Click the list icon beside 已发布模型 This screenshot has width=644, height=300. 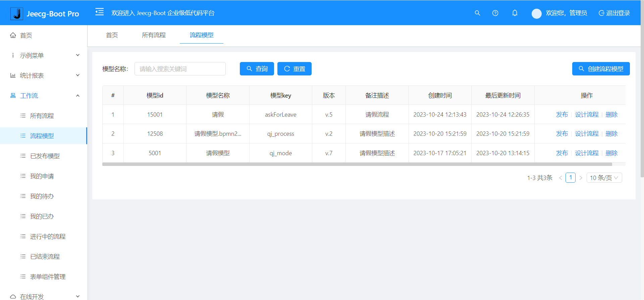pyautogui.click(x=23, y=156)
